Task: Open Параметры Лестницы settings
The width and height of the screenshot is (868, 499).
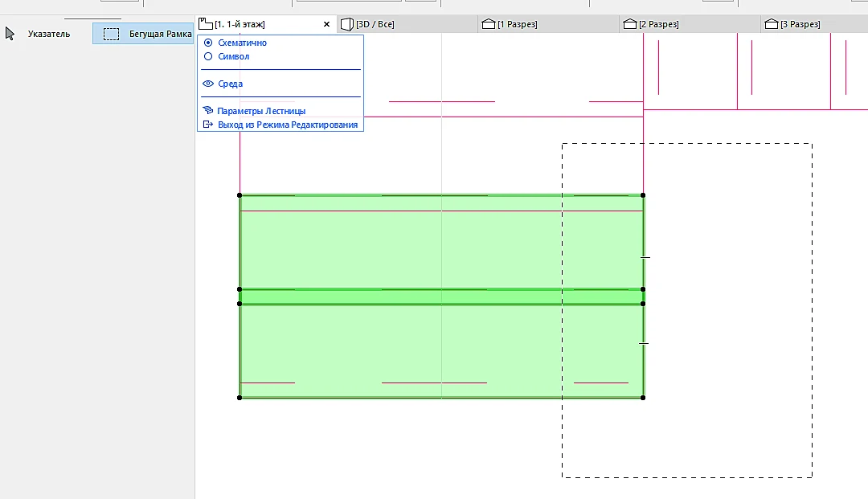Action: [261, 111]
